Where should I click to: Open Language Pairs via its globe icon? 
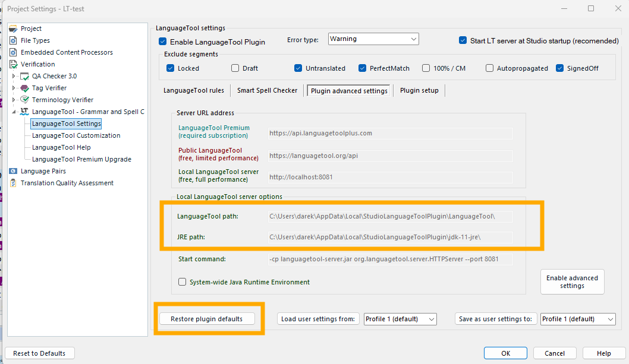click(x=13, y=171)
